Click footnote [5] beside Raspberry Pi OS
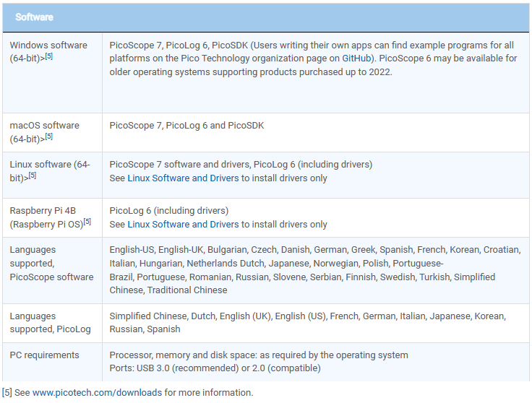Image resolution: width=532 pixels, height=403 pixels. (x=87, y=222)
